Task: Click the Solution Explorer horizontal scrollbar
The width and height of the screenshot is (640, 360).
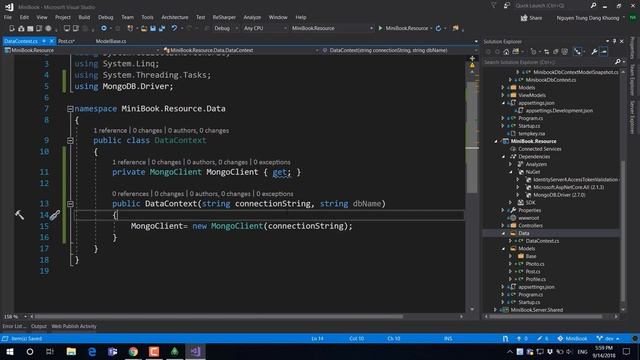Action: pyautogui.click(x=546, y=316)
